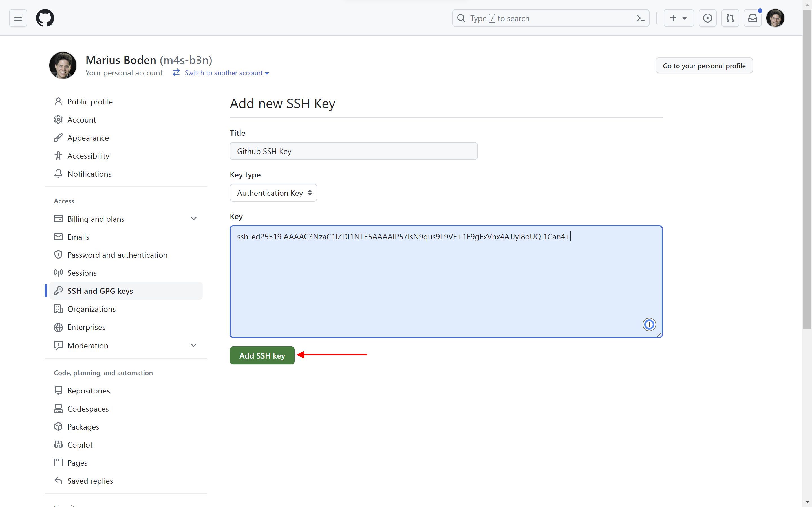Open the Emails settings page
Viewport: 812px width, 507px height.
pyautogui.click(x=78, y=237)
